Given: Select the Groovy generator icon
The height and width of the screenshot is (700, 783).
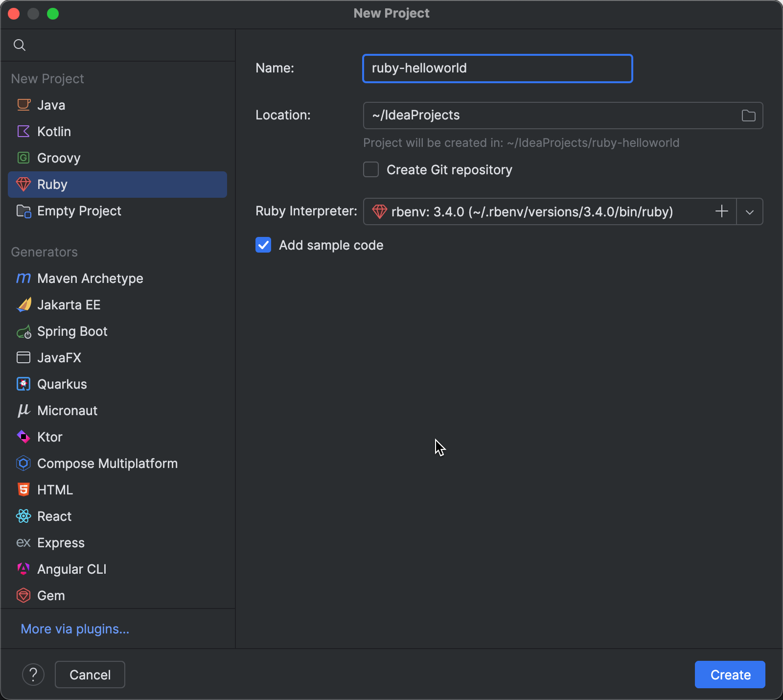Looking at the screenshot, I should 23,158.
